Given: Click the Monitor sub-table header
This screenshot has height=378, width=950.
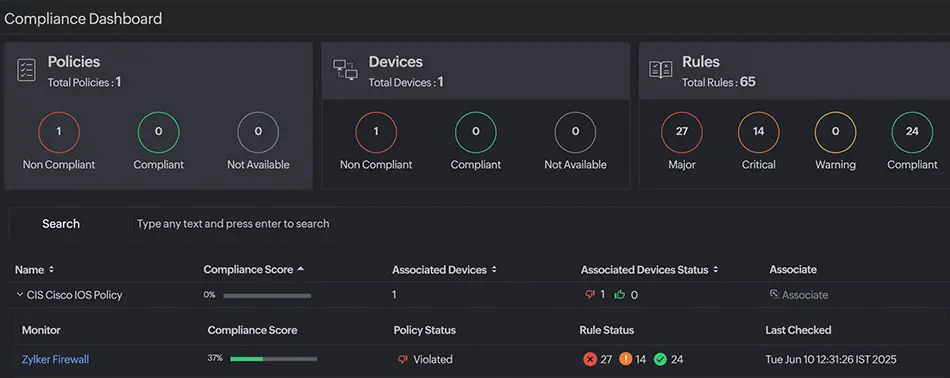Looking at the screenshot, I should [41, 330].
